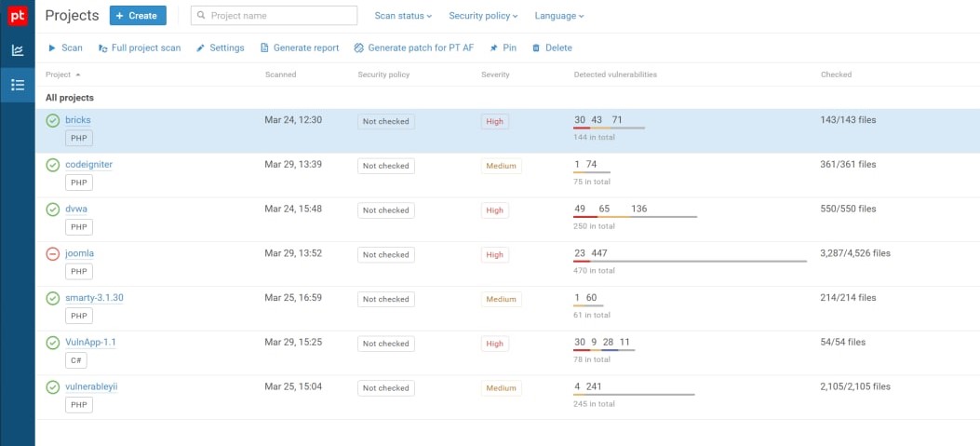Click the green status circle for bricks
The height and width of the screenshot is (446, 980).
coord(53,120)
